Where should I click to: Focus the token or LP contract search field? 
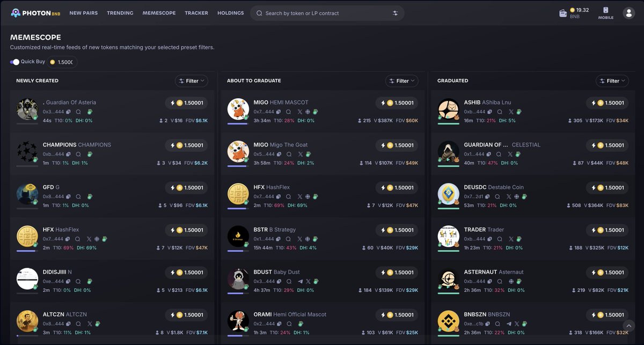[327, 13]
